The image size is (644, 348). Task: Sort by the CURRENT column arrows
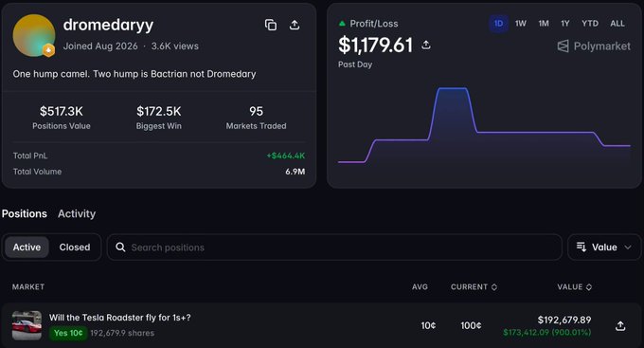click(494, 287)
